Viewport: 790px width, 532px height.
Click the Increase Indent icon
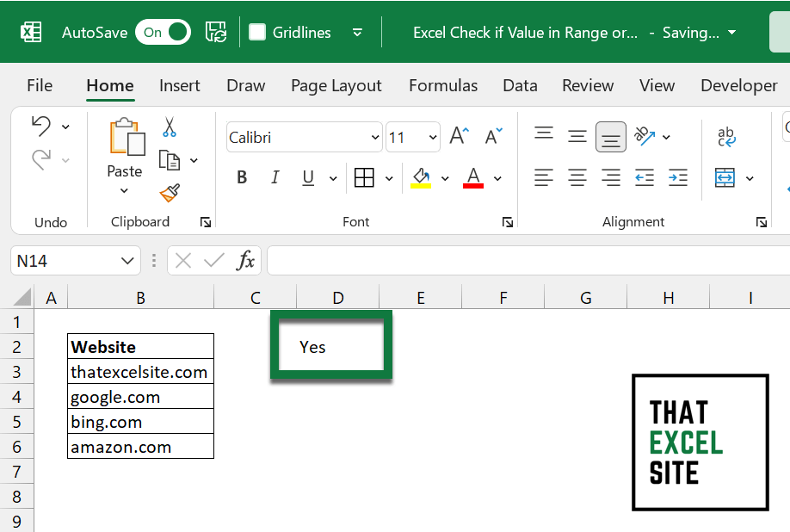[677, 177]
